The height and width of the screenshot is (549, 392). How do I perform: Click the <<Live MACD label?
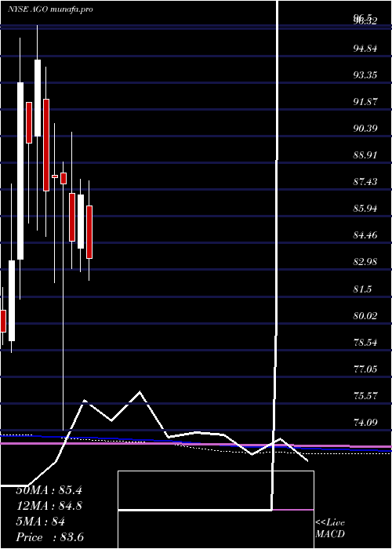coord(330,529)
